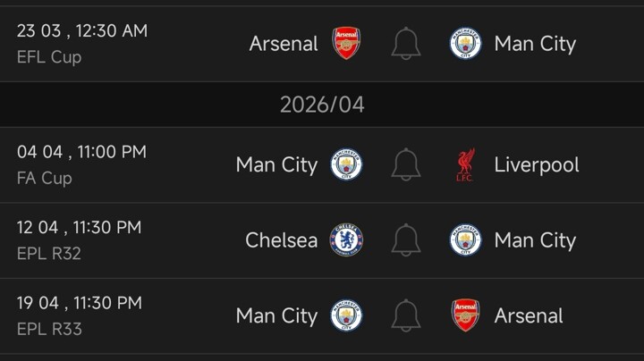Enable notification bell for Arsenal vs Man City EFL Cup
The width and height of the screenshot is (644, 361).
click(406, 43)
